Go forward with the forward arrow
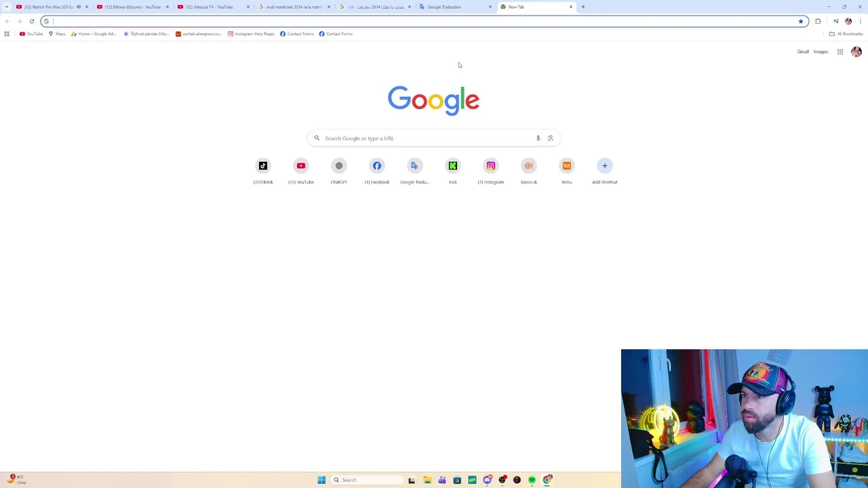Screen dimensions: 868x488 20,21
